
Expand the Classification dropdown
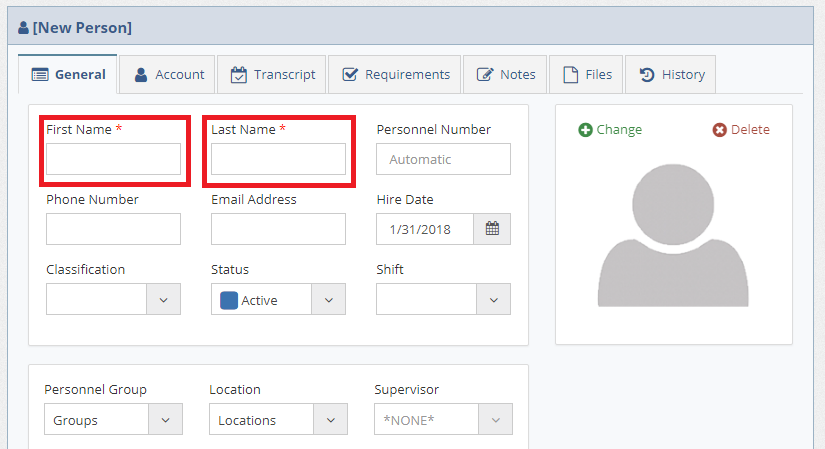164,299
